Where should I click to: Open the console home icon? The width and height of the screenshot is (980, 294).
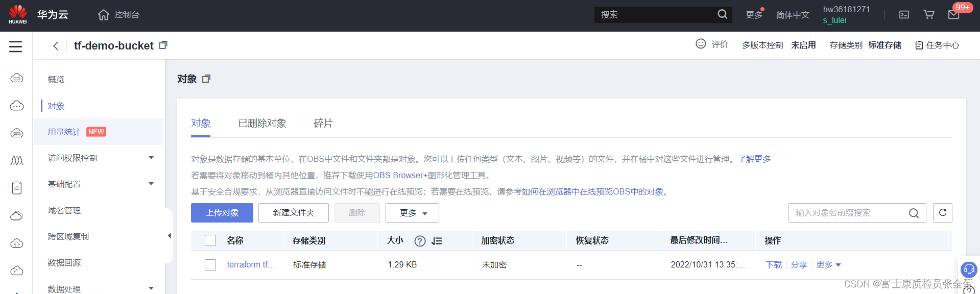tap(103, 15)
